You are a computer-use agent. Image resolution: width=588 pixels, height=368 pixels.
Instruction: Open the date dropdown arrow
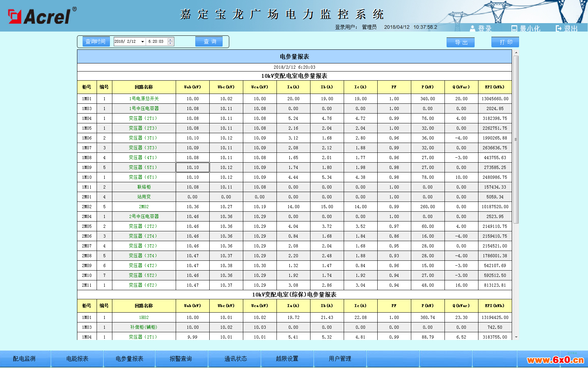tap(142, 42)
